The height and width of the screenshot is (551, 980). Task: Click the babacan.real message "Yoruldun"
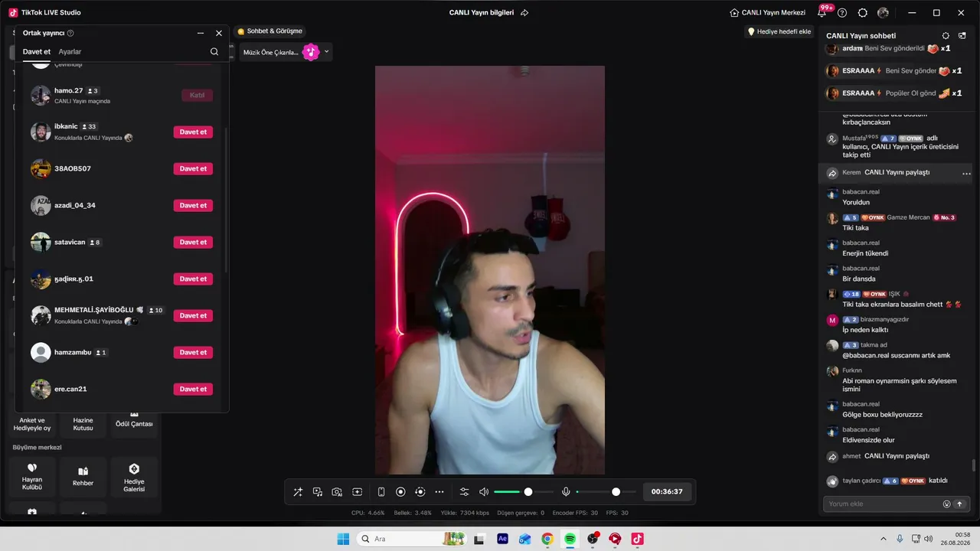click(856, 203)
